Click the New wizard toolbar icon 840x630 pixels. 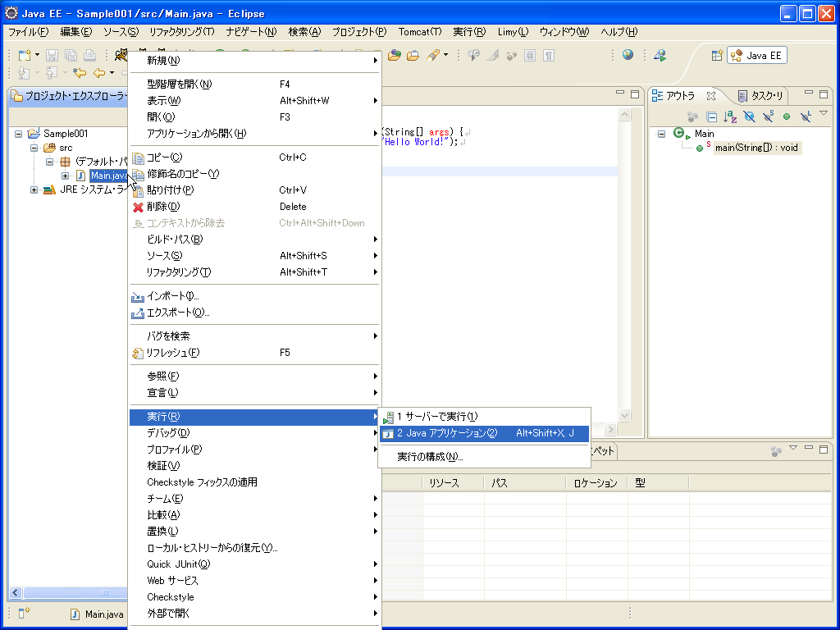pos(24,55)
